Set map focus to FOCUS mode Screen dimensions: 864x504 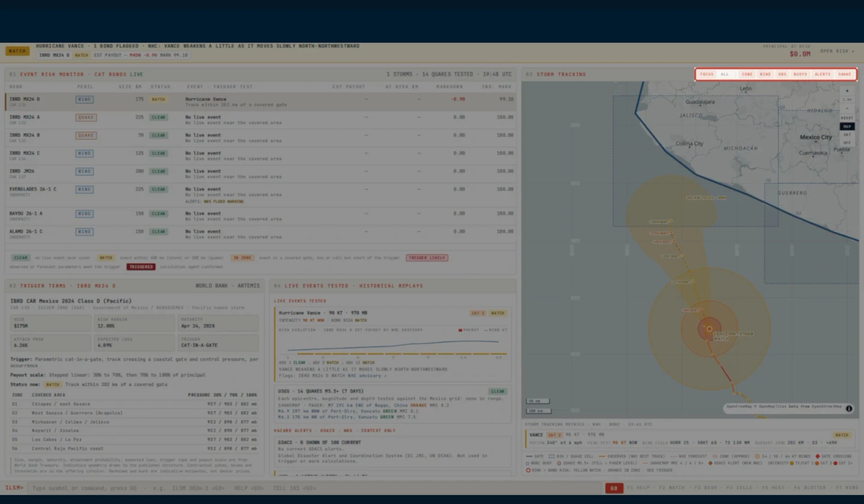point(707,74)
